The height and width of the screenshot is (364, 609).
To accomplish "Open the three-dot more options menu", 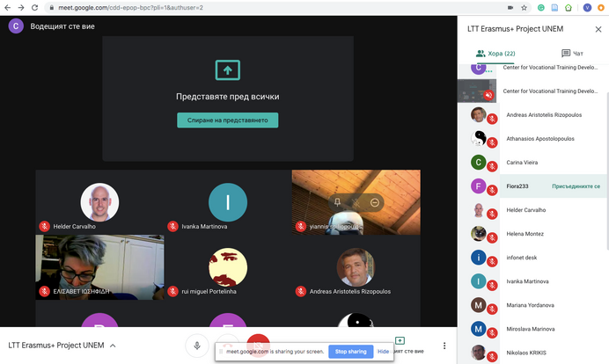I will 444,346.
